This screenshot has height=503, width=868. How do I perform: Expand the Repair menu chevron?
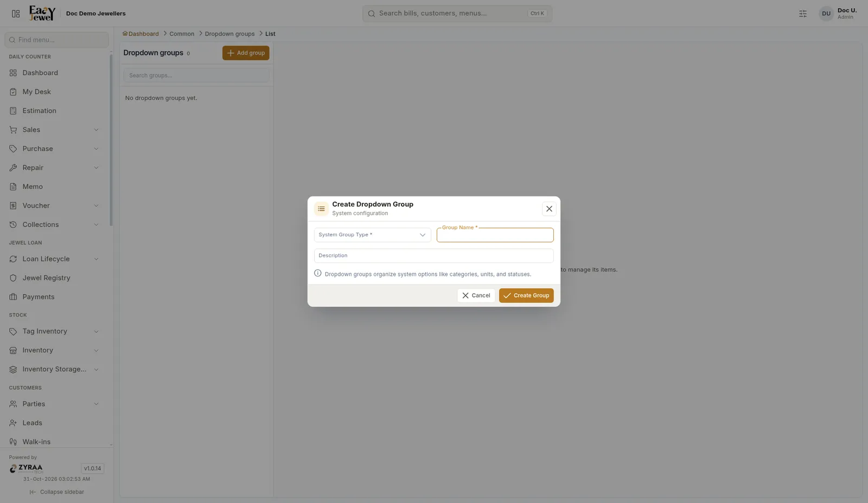(x=96, y=167)
